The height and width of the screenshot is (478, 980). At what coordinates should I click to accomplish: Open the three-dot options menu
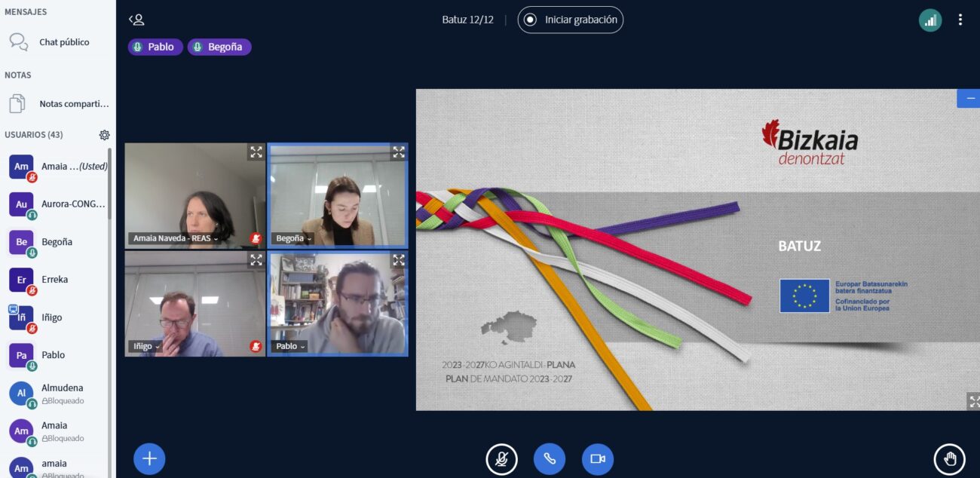coord(960,20)
